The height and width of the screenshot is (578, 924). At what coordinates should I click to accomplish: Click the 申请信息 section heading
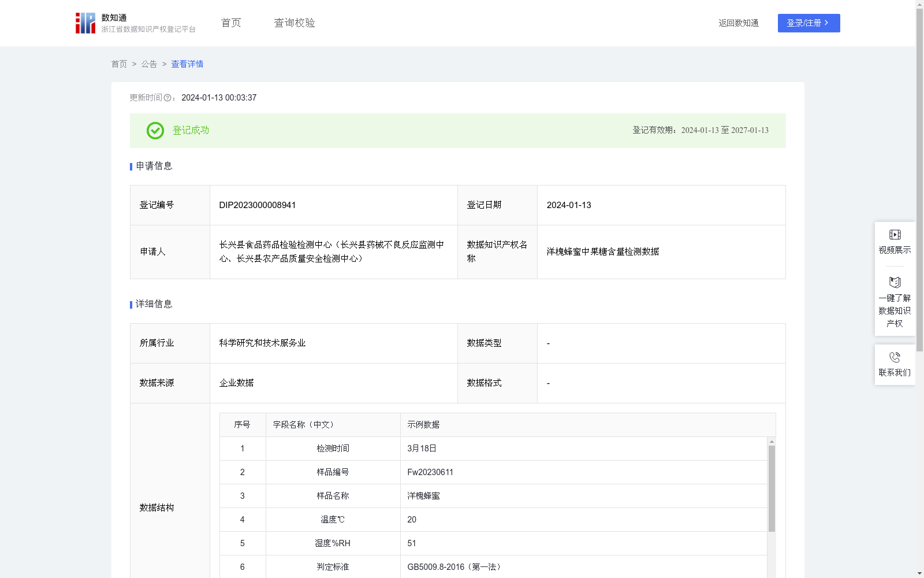154,166
